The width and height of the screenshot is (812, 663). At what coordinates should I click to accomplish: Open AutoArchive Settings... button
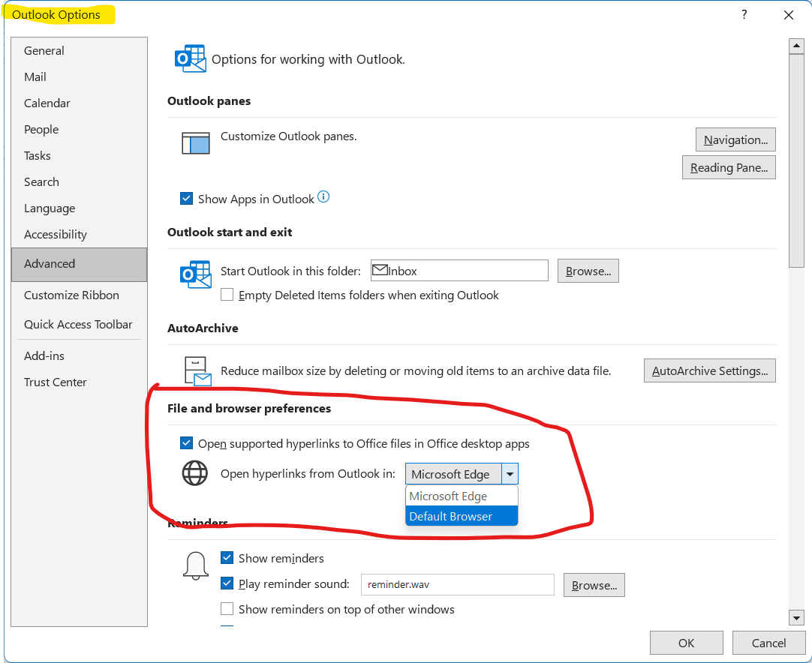coord(709,370)
